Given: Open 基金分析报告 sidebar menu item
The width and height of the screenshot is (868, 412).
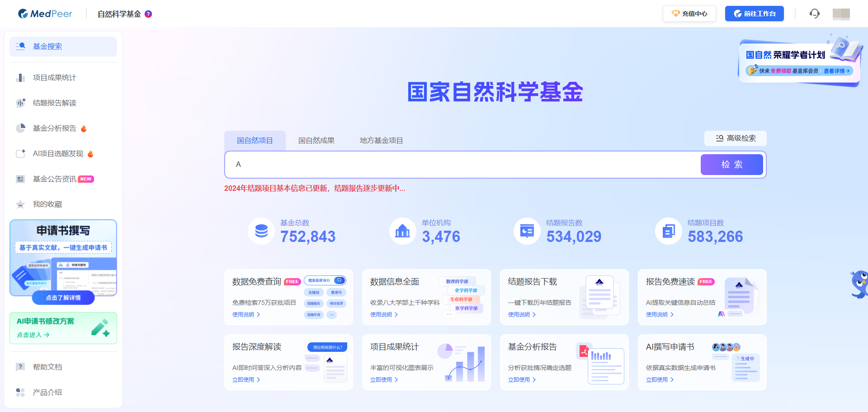Looking at the screenshot, I should pos(63,128).
